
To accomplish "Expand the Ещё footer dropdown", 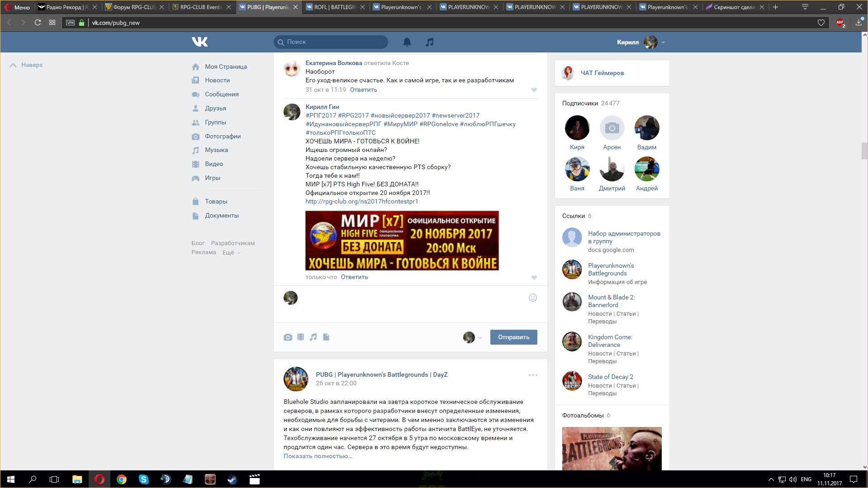I will click(x=231, y=253).
